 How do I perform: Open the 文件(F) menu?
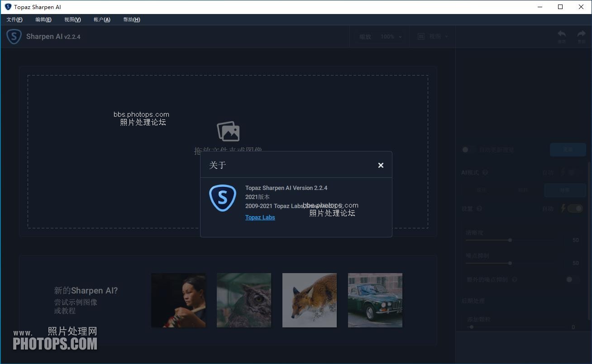(14, 19)
